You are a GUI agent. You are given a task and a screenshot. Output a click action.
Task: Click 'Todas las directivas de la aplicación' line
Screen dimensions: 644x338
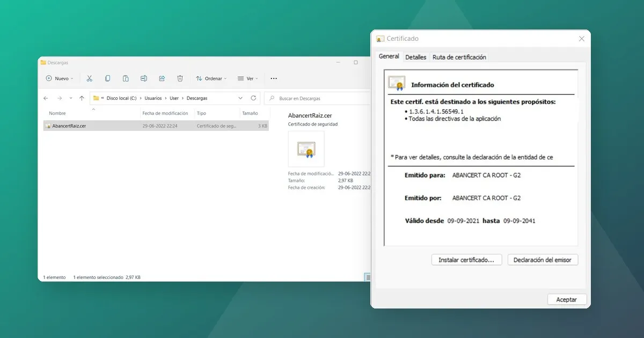(x=455, y=119)
